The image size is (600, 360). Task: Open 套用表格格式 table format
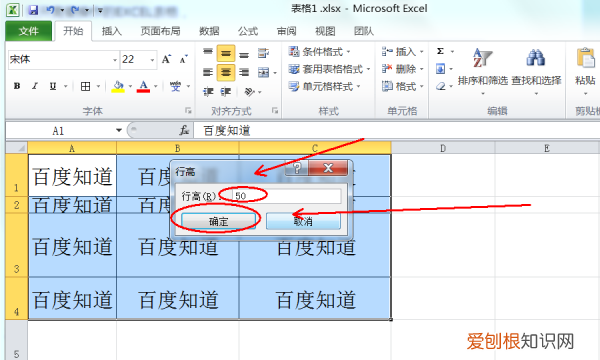[x=329, y=69]
